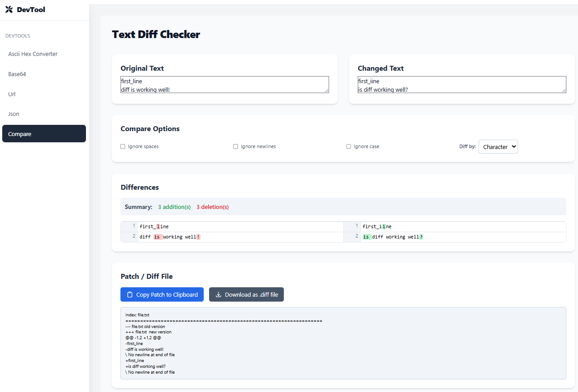Image resolution: width=578 pixels, height=392 pixels.
Task: Focus the Changed Text input area
Action: [x=462, y=85]
